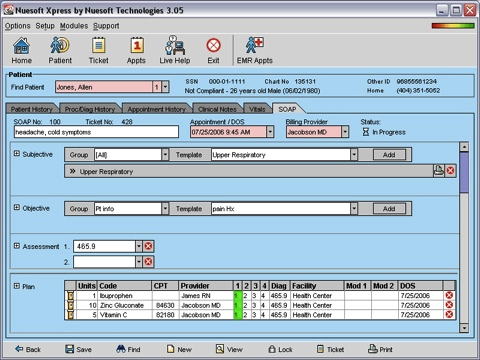
Task: Toggle diagnosis pointer 3 for Vitamin C
Action: 255,315
